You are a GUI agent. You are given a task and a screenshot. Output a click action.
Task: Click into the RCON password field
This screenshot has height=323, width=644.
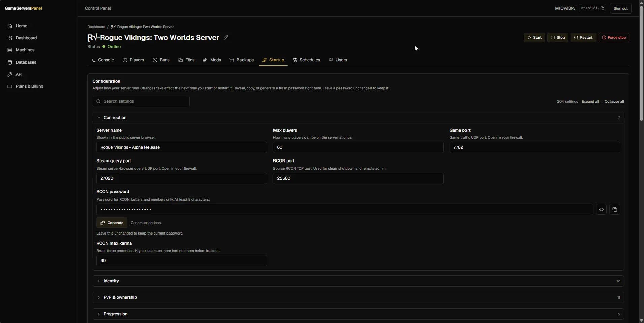coord(345,209)
